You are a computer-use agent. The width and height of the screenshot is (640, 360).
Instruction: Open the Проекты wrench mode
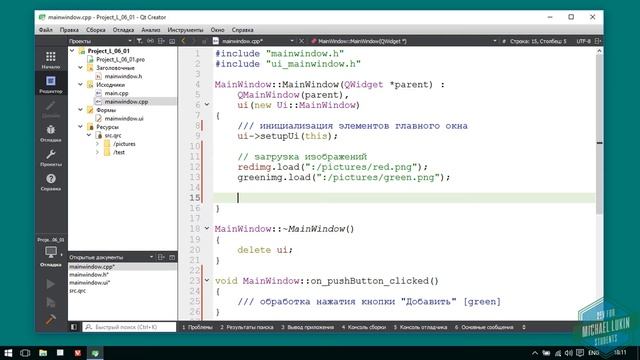pos(51,158)
